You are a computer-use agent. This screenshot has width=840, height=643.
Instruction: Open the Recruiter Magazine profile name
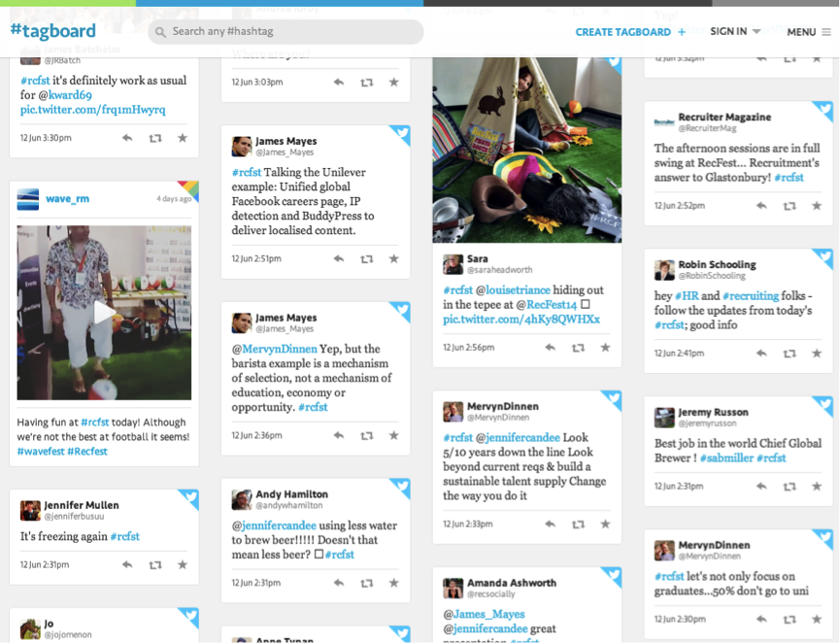(x=724, y=117)
